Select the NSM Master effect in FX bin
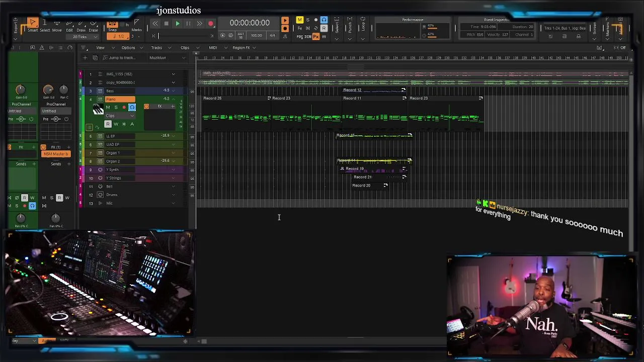This screenshot has height=362, width=644. coord(56,154)
